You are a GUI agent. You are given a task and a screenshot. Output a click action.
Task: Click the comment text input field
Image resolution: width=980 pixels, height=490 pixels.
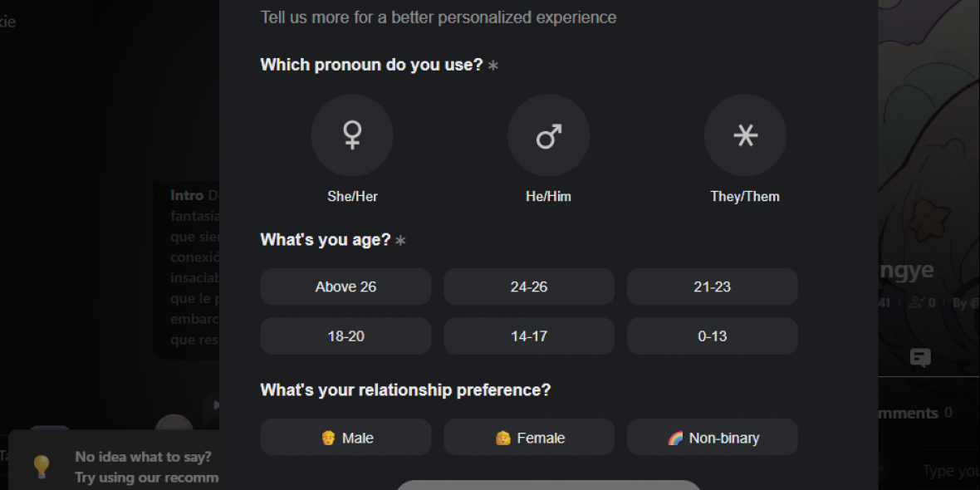pyautogui.click(x=947, y=471)
